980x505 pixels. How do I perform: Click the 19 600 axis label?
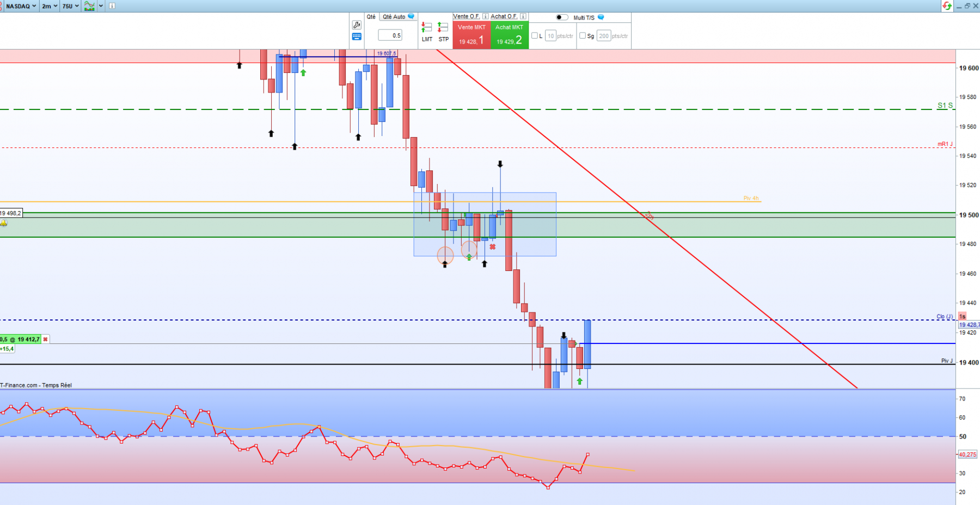pyautogui.click(x=969, y=68)
